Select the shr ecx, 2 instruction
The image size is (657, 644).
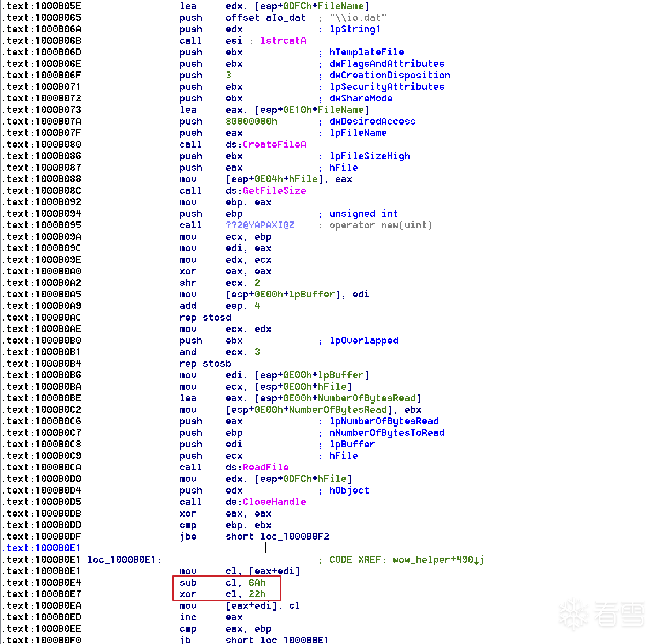click(x=220, y=283)
